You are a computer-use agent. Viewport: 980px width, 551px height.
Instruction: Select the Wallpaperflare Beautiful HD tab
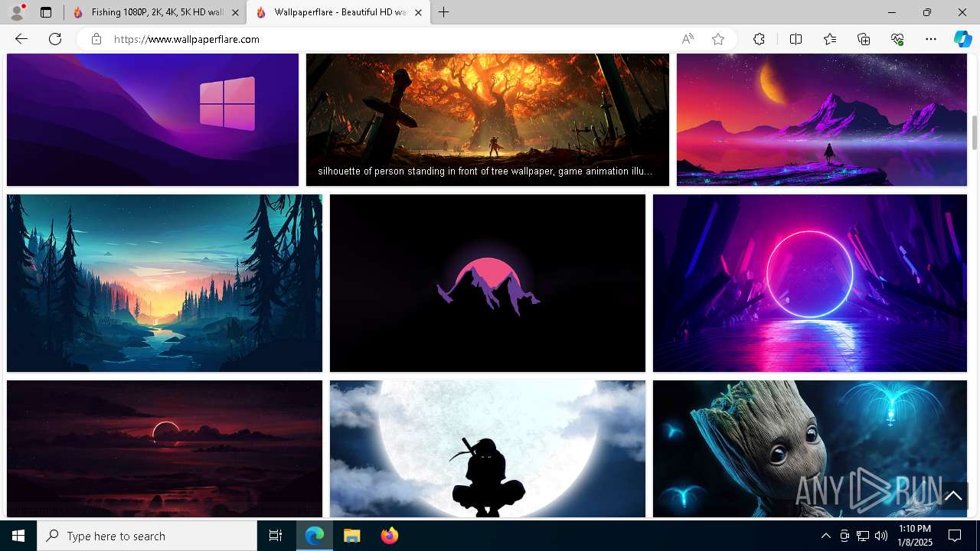point(338,12)
